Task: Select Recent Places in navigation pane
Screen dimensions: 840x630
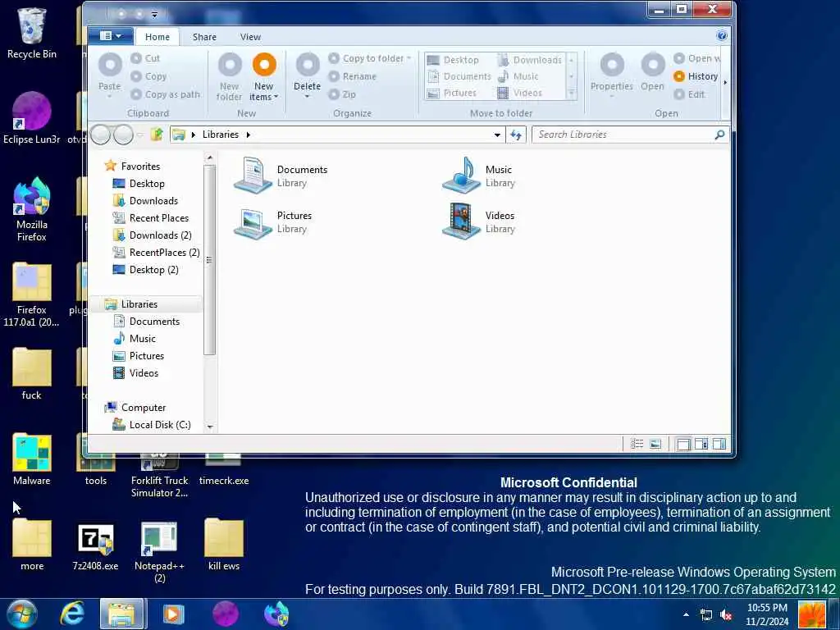Action: pyautogui.click(x=151, y=217)
